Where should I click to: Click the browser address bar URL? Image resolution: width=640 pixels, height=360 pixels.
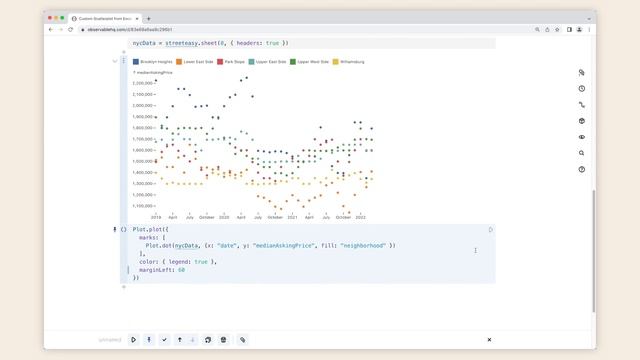[129, 29]
